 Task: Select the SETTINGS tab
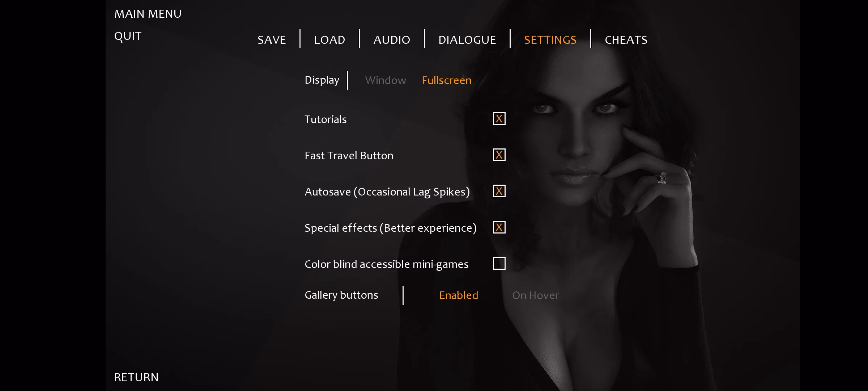(x=550, y=39)
